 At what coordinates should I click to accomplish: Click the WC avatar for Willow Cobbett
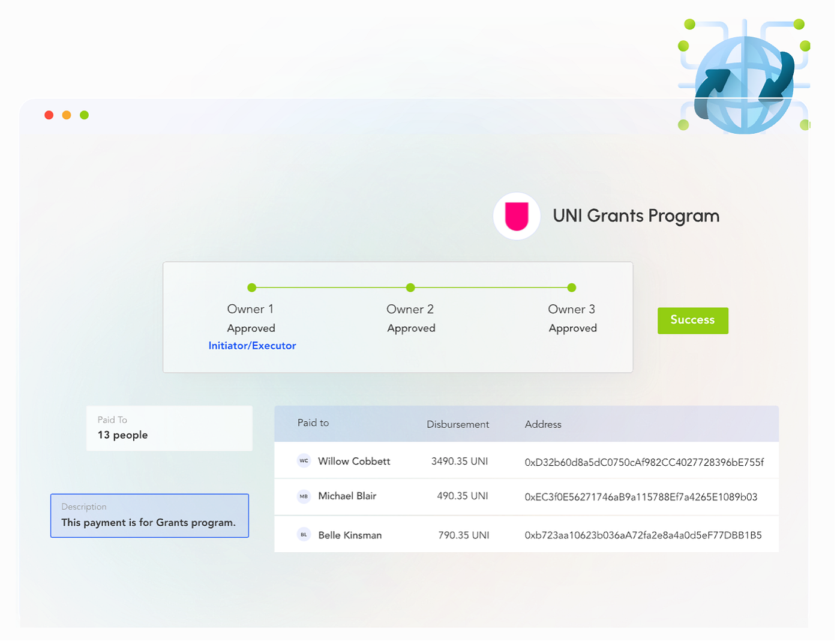point(304,461)
